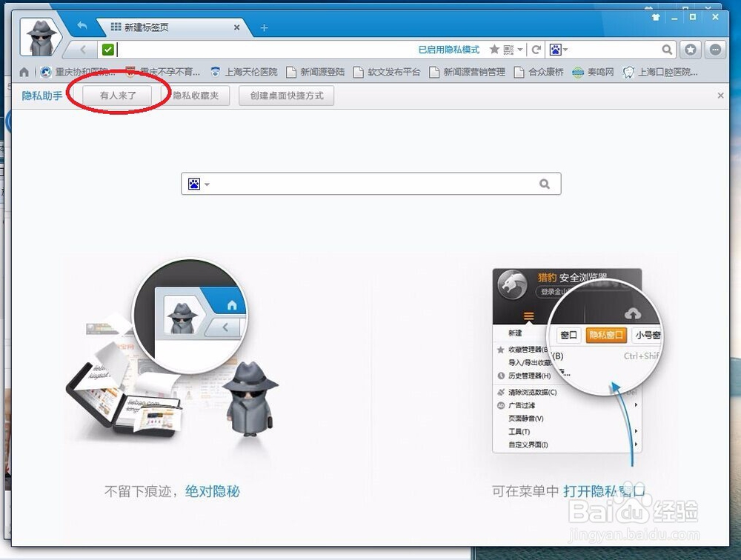Reload the page with the refresh icon
The height and width of the screenshot is (560, 741).
click(x=536, y=49)
